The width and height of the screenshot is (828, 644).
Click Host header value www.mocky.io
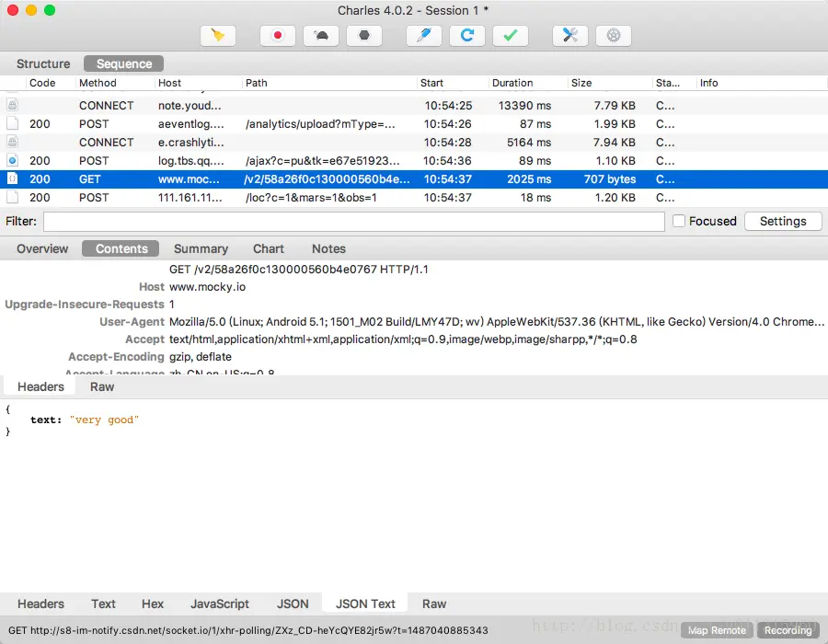click(208, 287)
